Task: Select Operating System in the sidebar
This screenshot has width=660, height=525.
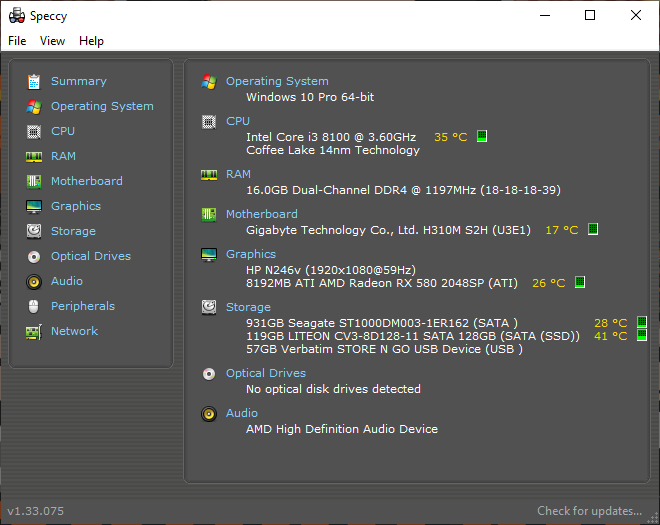Action: point(102,106)
